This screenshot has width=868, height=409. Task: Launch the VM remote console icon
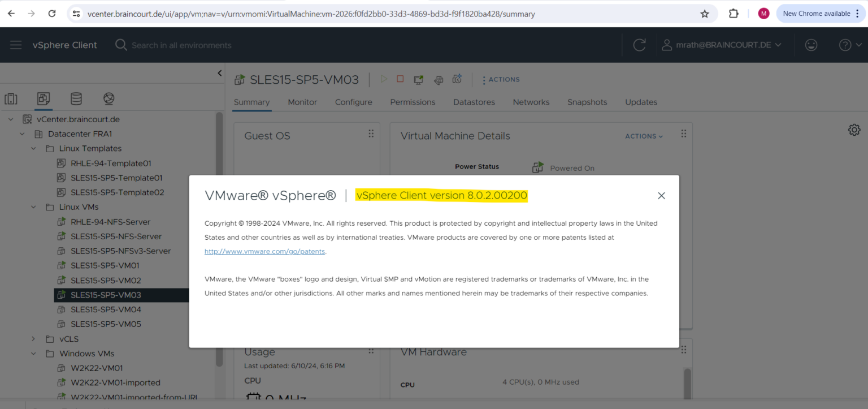[418, 79]
